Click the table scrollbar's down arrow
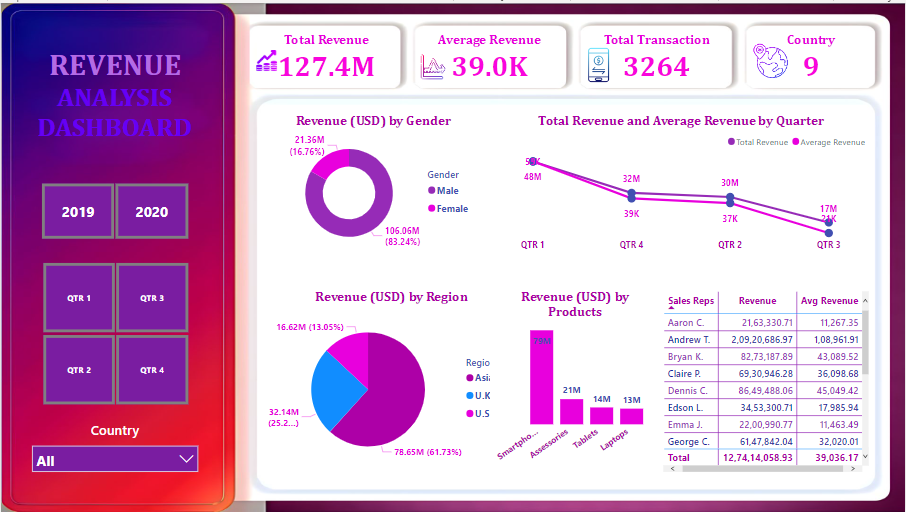Screen dimensions: 906x512 865,456
